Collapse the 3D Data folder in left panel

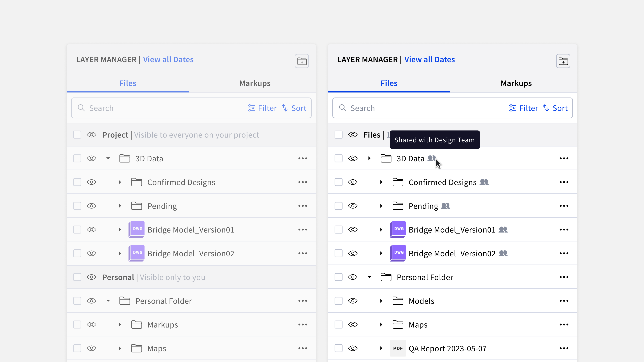[x=108, y=158]
